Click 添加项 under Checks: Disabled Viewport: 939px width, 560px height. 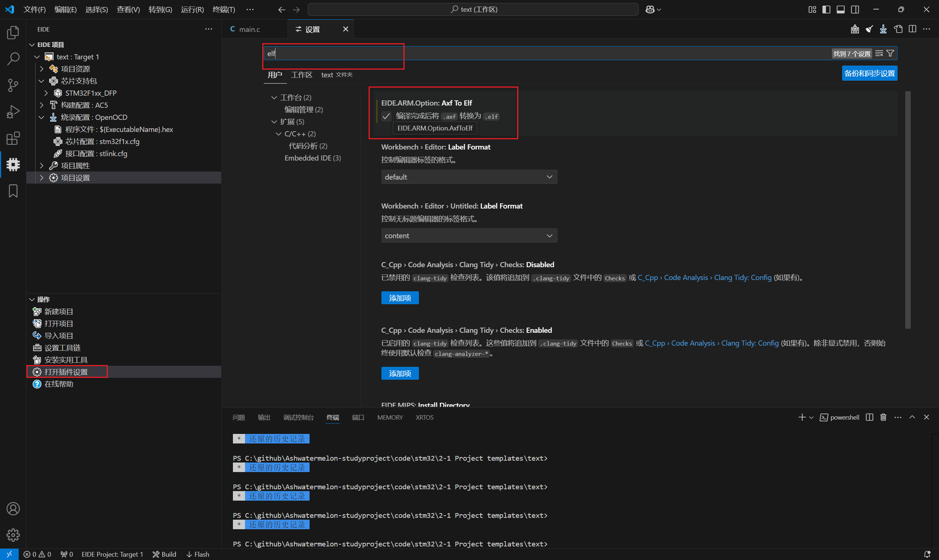399,298
